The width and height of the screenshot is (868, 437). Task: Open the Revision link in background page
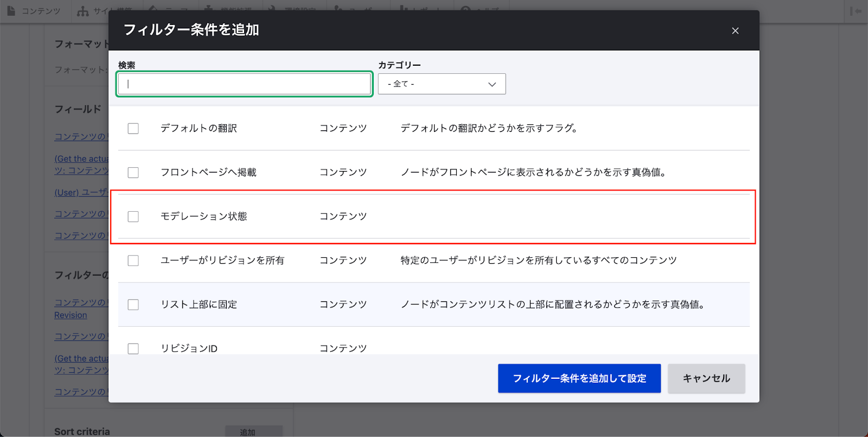[x=71, y=315]
